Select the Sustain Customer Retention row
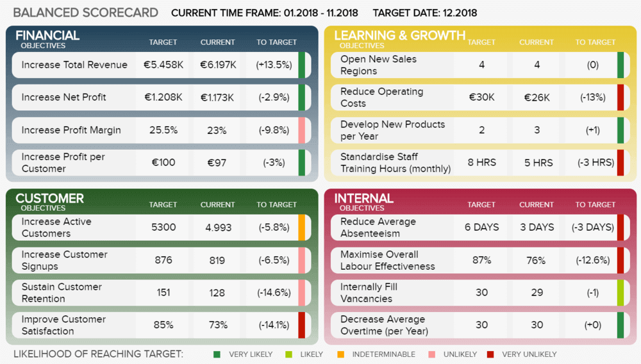Viewport: 641px width, 364px height. (162, 292)
